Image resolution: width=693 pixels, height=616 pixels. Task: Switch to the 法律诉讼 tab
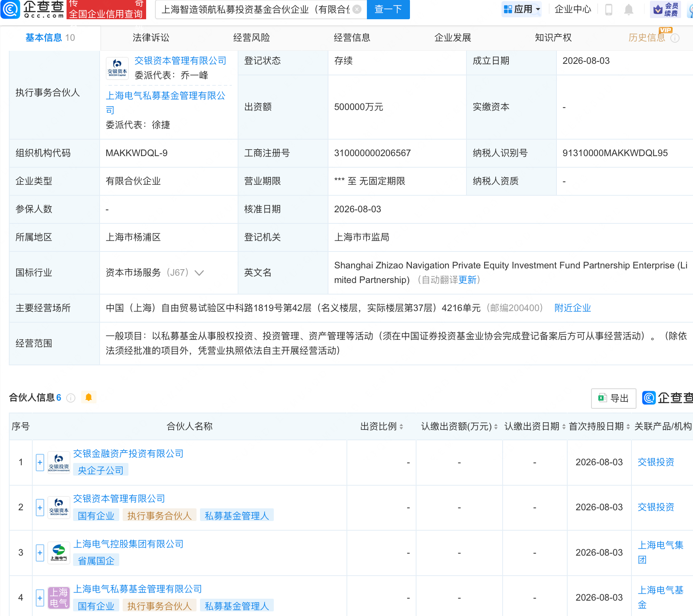pyautogui.click(x=151, y=38)
